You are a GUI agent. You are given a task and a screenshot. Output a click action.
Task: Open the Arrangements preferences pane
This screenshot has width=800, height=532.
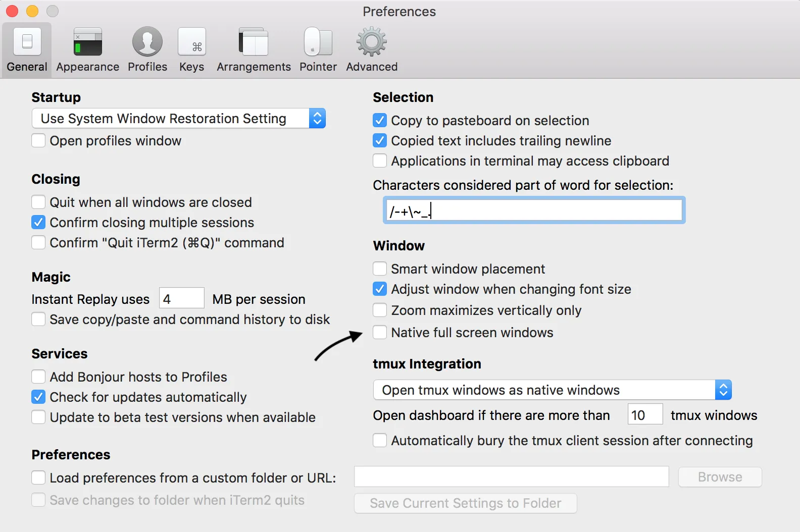(254, 50)
